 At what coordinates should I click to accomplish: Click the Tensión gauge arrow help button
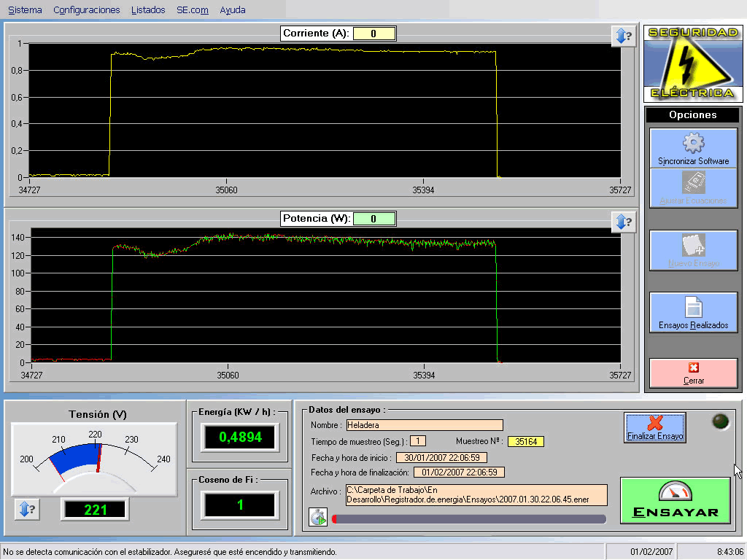pyautogui.click(x=26, y=509)
